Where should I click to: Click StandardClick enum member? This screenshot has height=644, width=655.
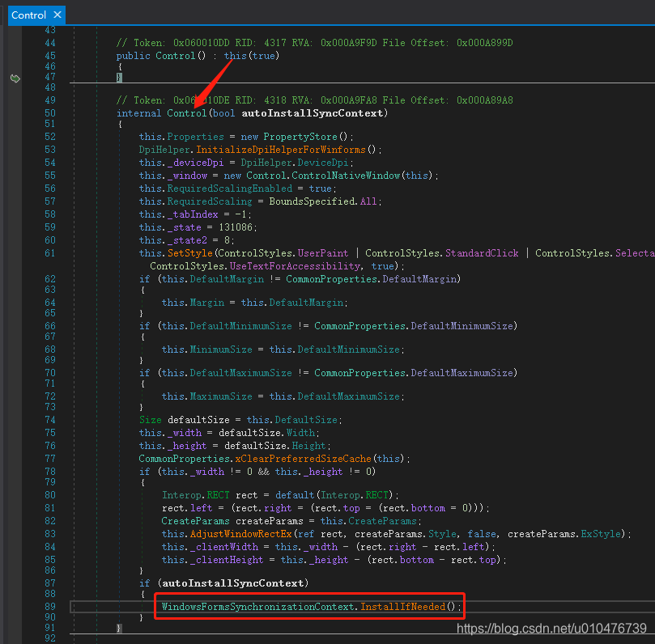pyautogui.click(x=482, y=253)
